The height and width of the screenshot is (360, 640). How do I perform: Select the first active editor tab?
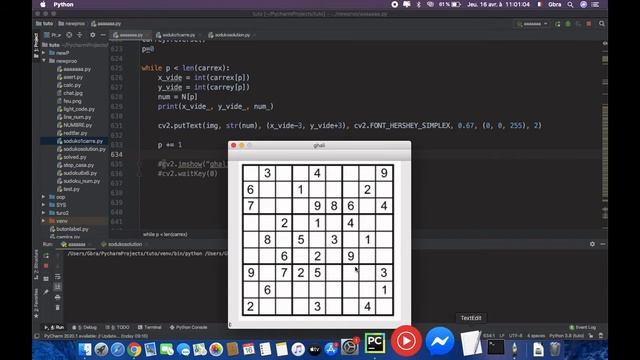130,35
